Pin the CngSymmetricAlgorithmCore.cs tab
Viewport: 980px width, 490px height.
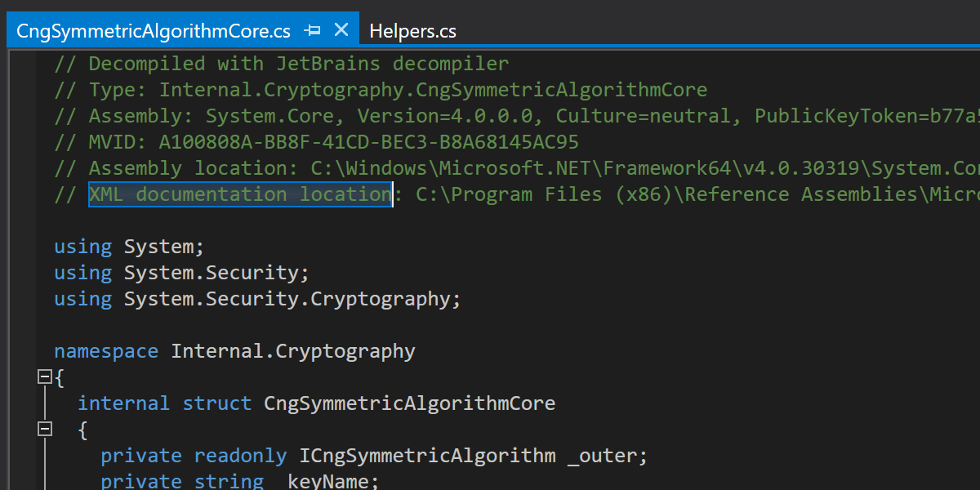pos(312,31)
